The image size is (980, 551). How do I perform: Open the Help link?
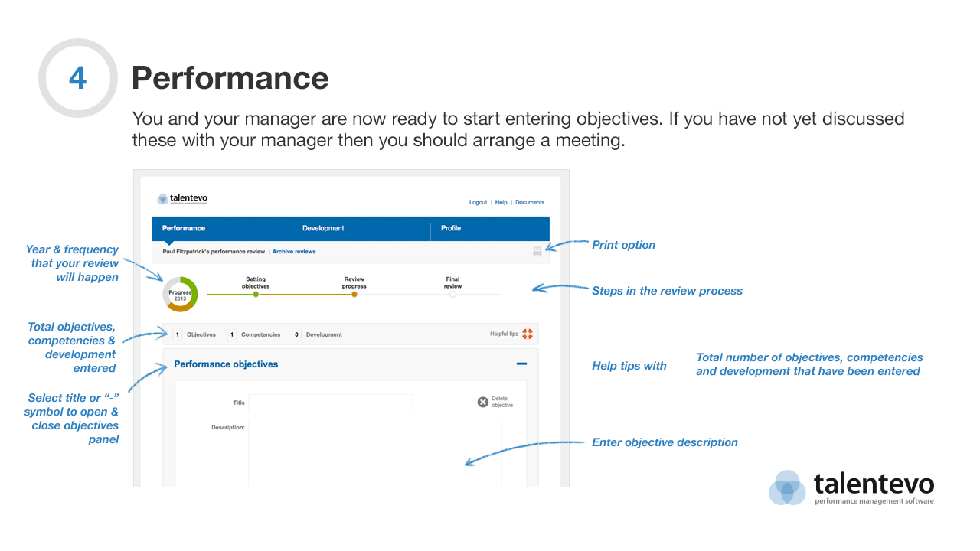(501, 203)
